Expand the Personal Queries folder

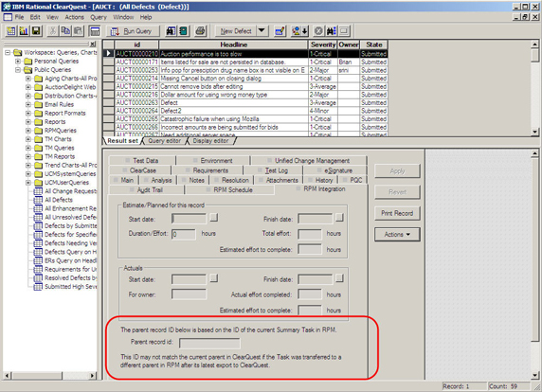pyautogui.click(x=18, y=62)
